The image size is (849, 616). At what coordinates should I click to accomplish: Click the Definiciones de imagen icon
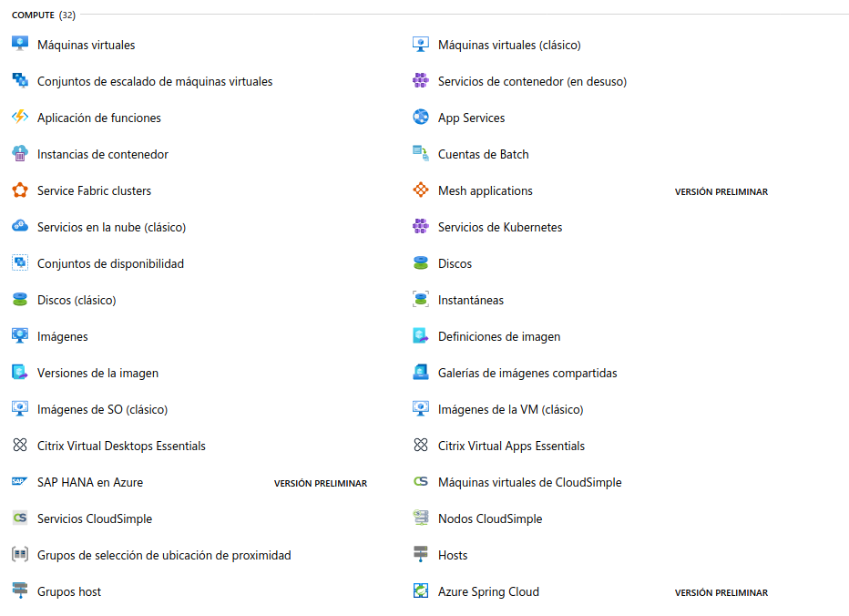pyautogui.click(x=421, y=335)
